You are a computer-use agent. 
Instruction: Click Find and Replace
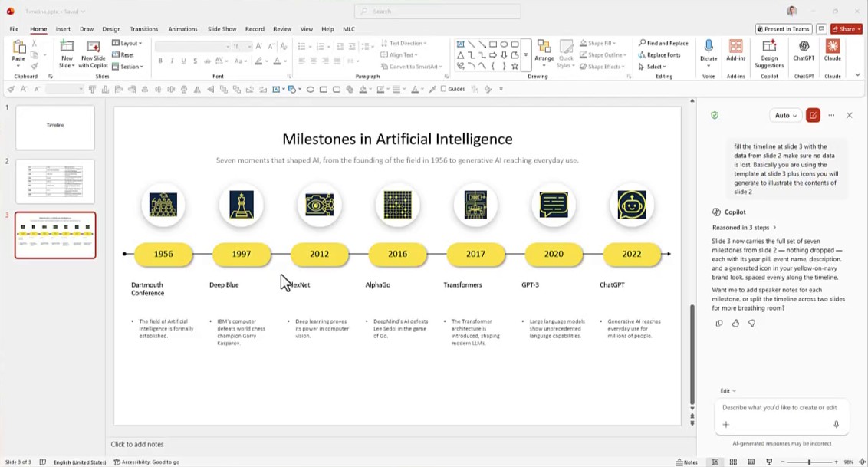(x=663, y=43)
